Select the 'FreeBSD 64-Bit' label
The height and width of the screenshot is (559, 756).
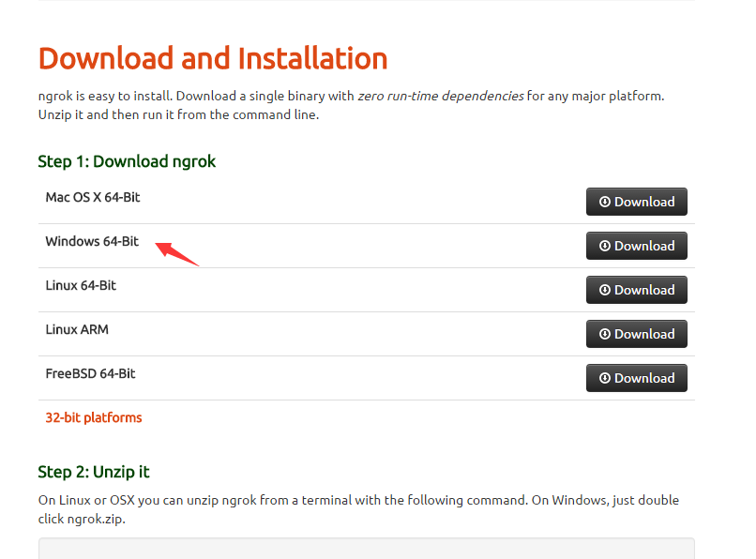[x=90, y=374]
